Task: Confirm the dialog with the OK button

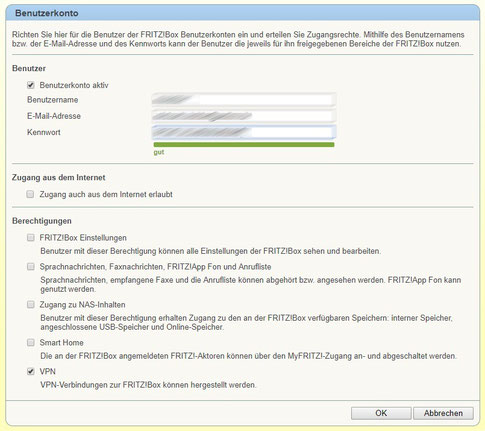Action: (x=381, y=413)
